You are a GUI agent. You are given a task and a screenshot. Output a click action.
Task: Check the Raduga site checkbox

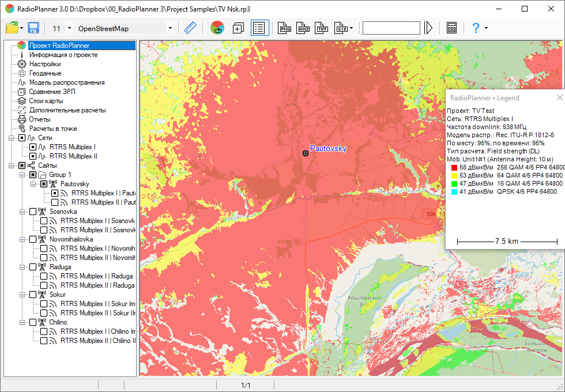click(x=33, y=267)
